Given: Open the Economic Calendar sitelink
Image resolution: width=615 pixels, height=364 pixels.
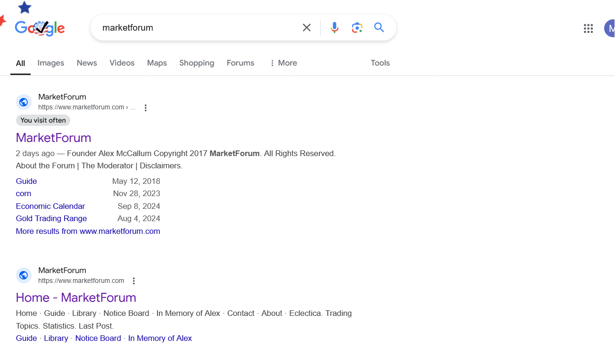Looking at the screenshot, I should pyautogui.click(x=50, y=206).
